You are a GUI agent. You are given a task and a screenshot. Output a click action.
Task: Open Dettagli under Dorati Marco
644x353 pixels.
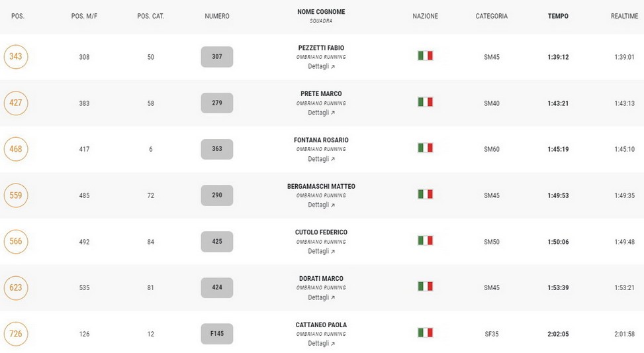[321, 297]
